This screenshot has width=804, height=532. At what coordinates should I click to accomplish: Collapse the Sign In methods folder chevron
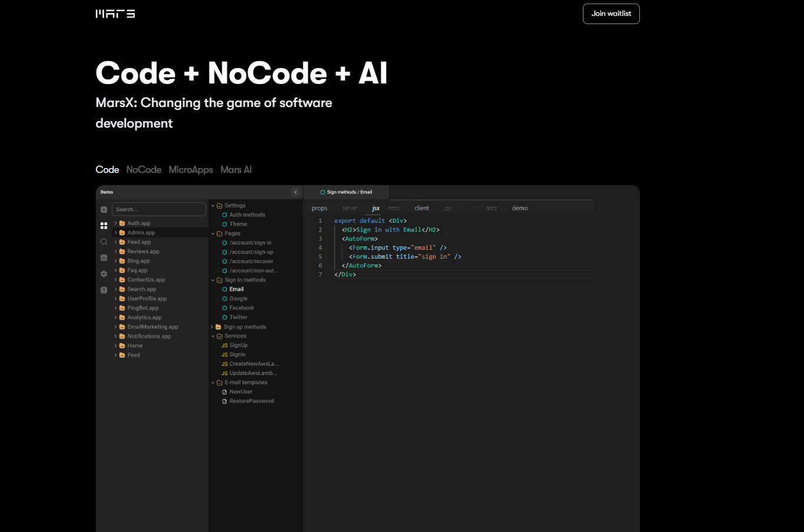pos(213,280)
